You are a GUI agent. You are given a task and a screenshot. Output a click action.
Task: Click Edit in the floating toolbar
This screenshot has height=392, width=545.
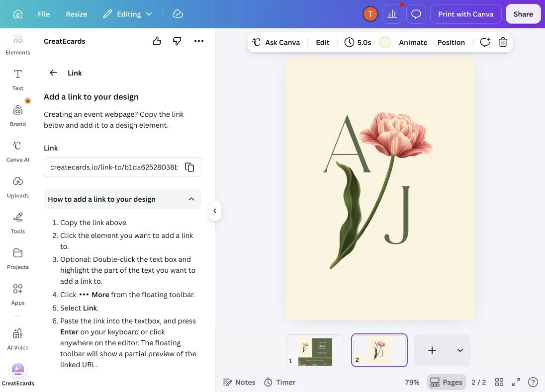click(x=322, y=42)
